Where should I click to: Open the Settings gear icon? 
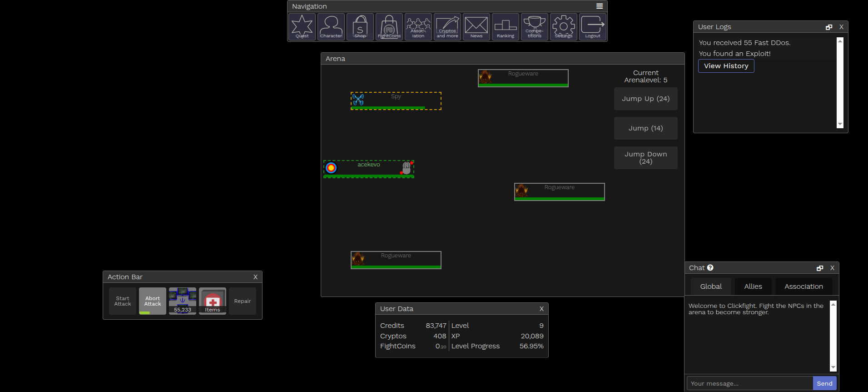pos(564,27)
